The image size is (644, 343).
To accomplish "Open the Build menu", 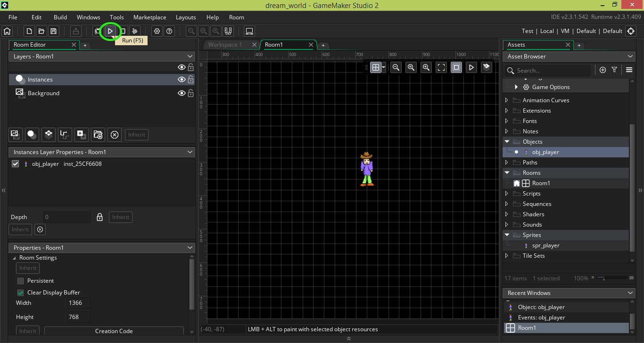I will coord(60,17).
